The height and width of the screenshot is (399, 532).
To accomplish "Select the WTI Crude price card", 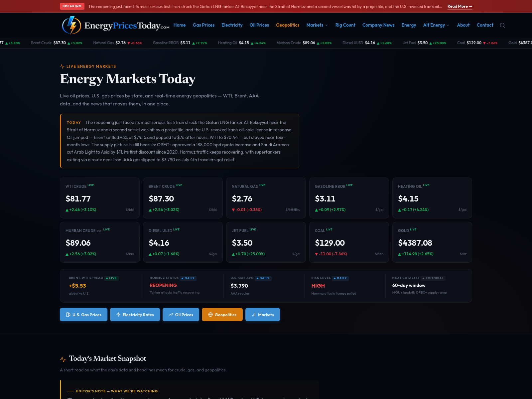I will (100, 198).
